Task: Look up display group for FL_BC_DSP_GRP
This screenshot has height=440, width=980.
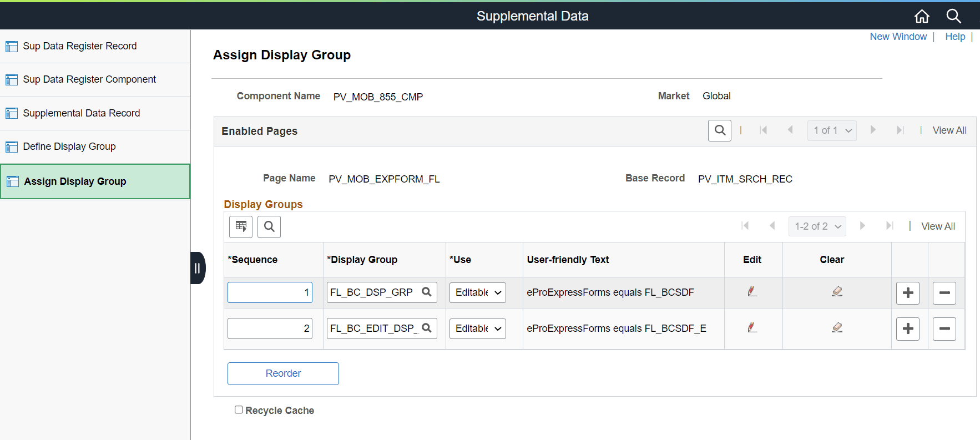Action: pyautogui.click(x=427, y=292)
